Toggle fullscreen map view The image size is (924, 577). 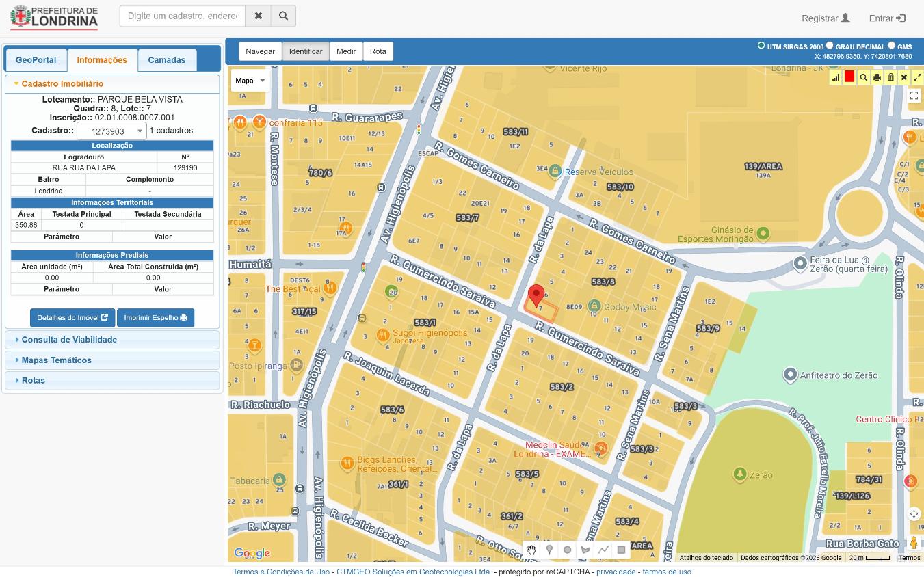pyautogui.click(x=914, y=96)
